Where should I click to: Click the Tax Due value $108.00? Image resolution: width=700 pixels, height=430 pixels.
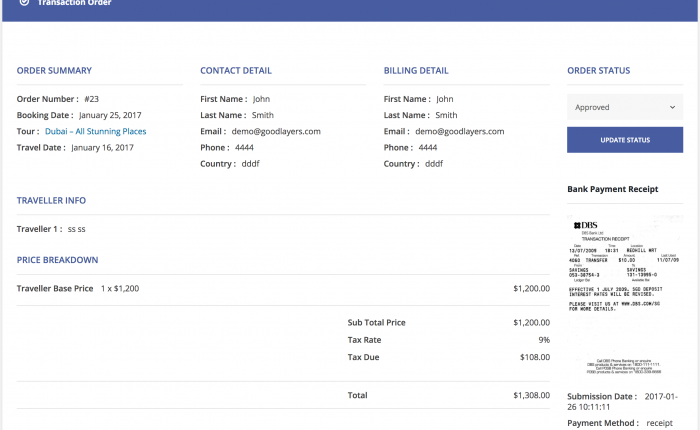535,357
